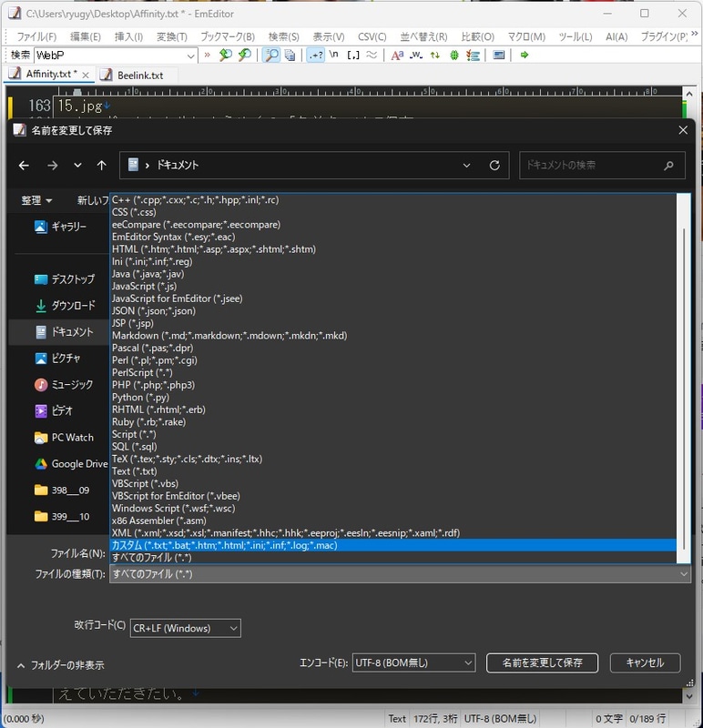Screen dimensions: 703x728
Task: Select ダウンロード in the navigation pane
Action: tap(65, 306)
